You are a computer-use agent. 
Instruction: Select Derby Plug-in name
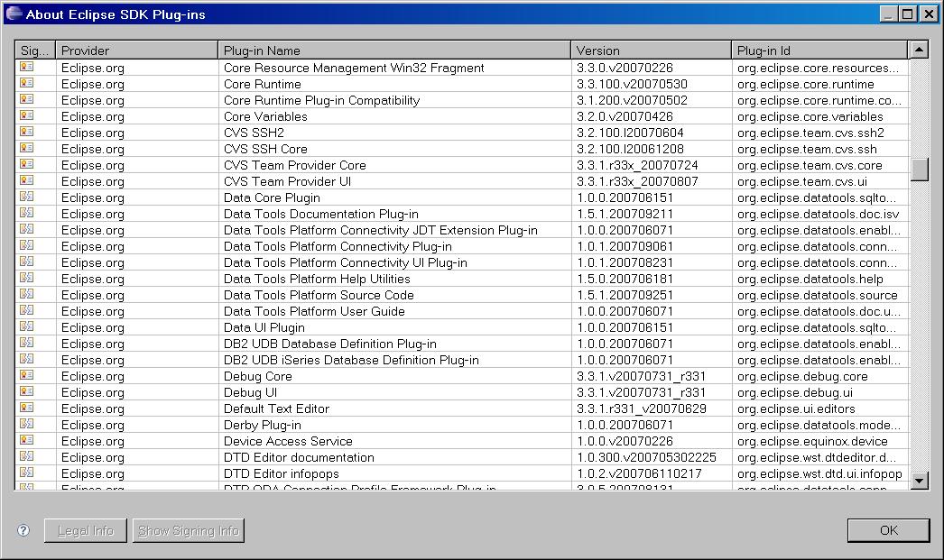[262, 426]
